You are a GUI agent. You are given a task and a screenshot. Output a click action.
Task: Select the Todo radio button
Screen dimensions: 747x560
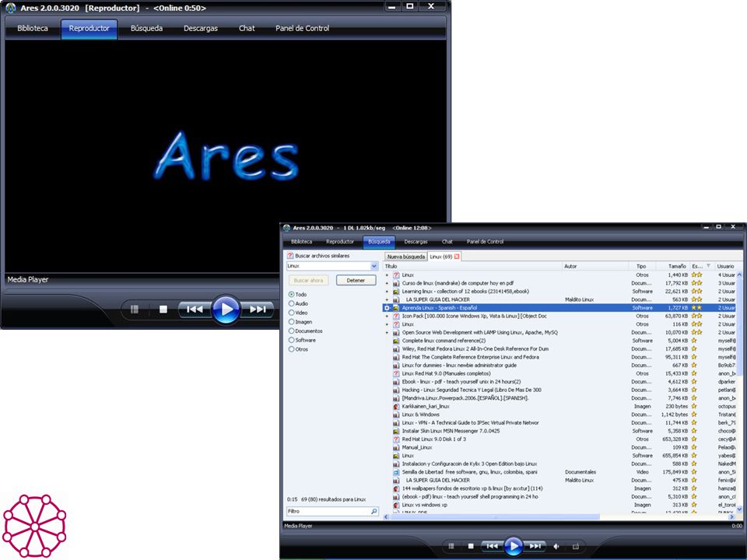(x=291, y=294)
